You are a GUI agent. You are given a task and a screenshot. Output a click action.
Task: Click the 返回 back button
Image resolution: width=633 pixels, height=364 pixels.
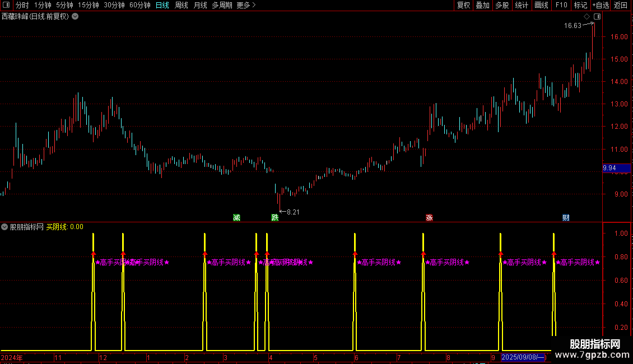621,5
